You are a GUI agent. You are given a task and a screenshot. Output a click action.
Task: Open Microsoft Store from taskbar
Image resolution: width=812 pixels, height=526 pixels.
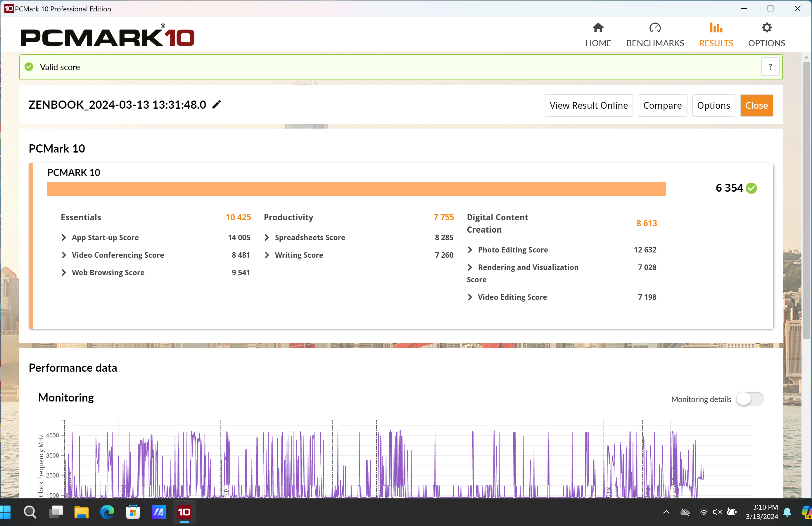pos(133,512)
